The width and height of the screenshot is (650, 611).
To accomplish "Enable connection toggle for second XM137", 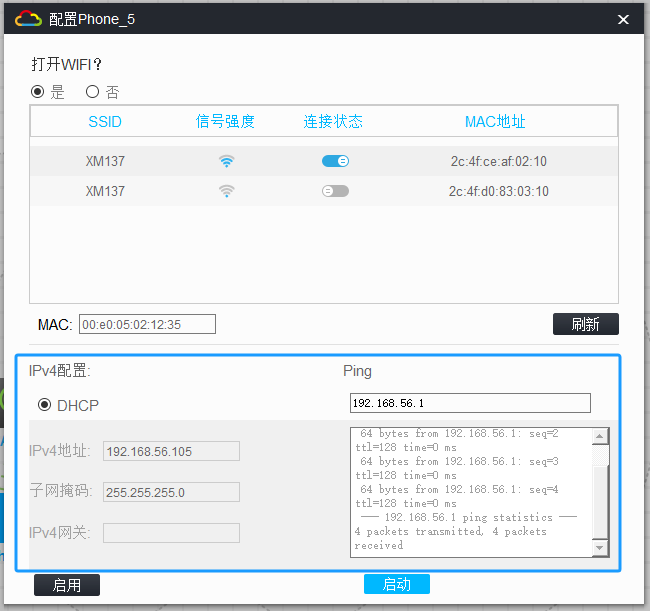I will tap(335, 191).
